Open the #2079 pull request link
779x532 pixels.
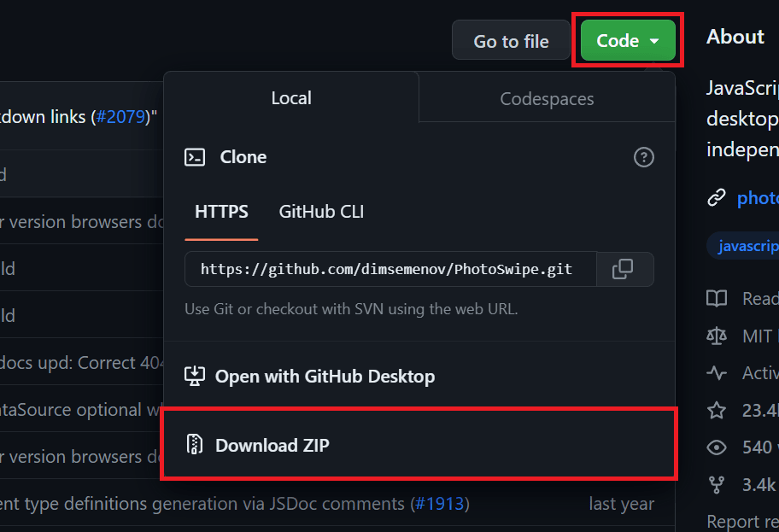120,117
